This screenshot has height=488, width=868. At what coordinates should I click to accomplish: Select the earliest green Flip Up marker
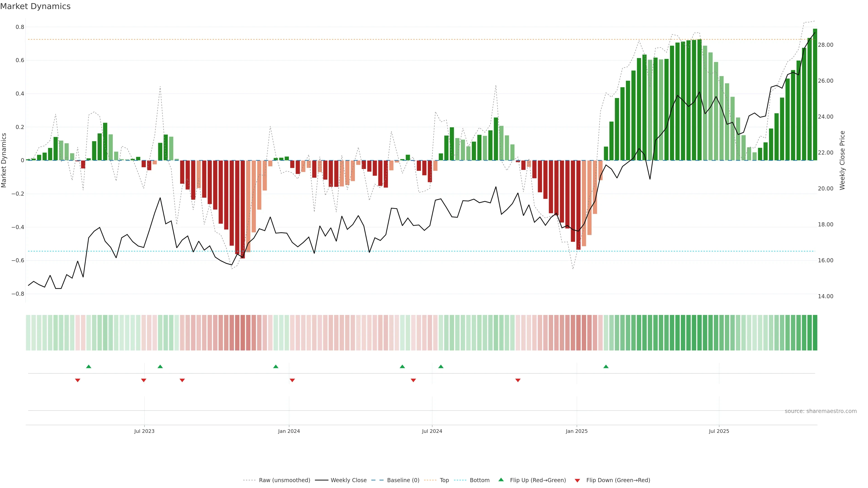click(x=89, y=366)
